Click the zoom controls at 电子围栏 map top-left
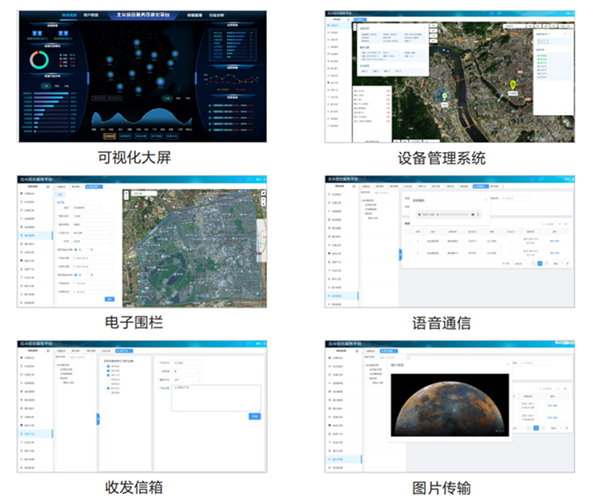The width and height of the screenshot is (600, 503). tap(126, 195)
